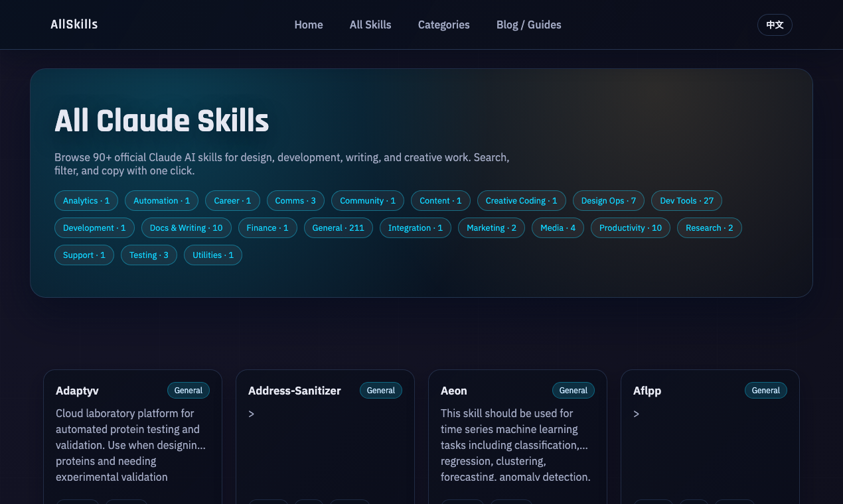Viewport: 843px width, 504px height.
Task: Open the AllSkills logo link
Action: 74,25
